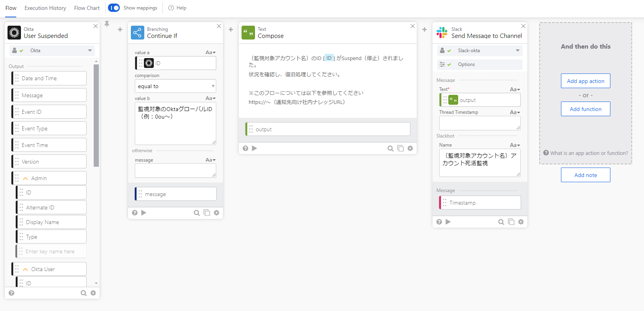The width and height of the screenshot is (644, 311).
Task: Select the output field of Compose card
Action: coord(328,129)
